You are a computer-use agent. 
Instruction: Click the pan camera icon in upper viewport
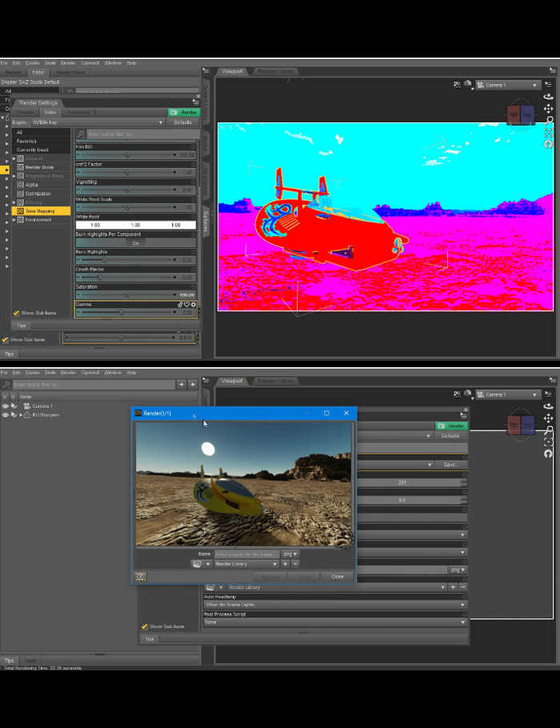[x=548, y=109]
